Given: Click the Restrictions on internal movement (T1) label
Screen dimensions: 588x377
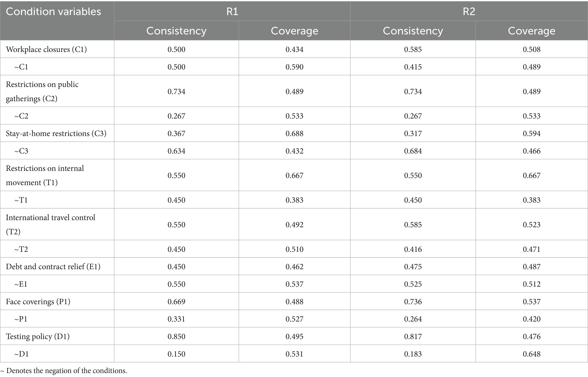Looking at the screenshot, I should pyautogui.click(x=45, y=175).
